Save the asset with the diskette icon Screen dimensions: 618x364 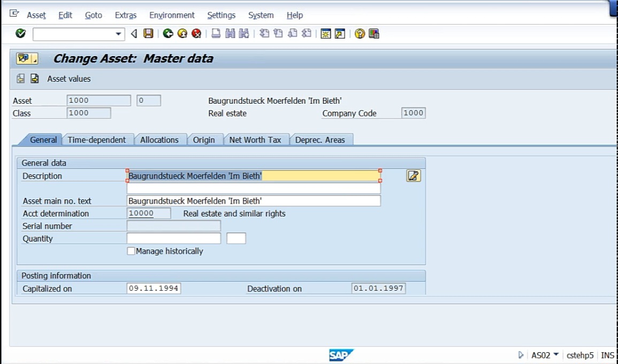[x=148, y=34]
